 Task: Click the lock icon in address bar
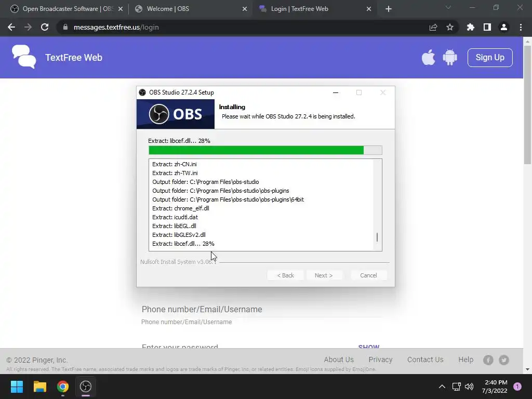65,27
